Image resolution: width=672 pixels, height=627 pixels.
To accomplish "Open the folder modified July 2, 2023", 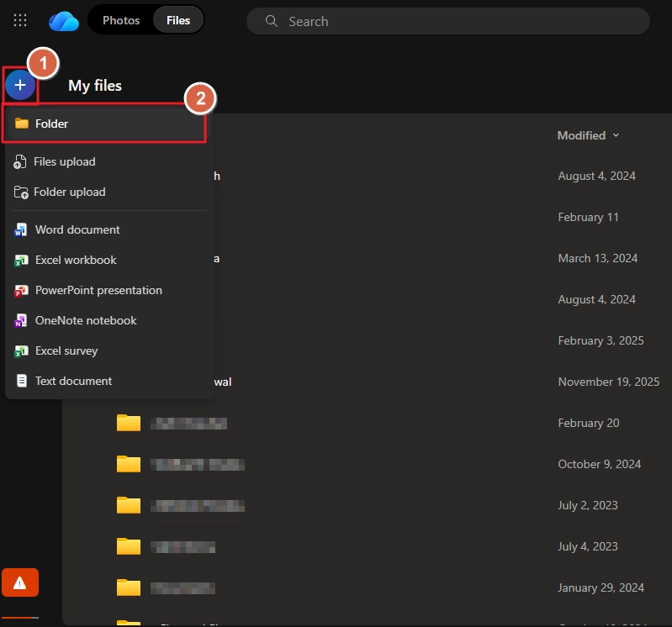I will [x=129, y=505].
